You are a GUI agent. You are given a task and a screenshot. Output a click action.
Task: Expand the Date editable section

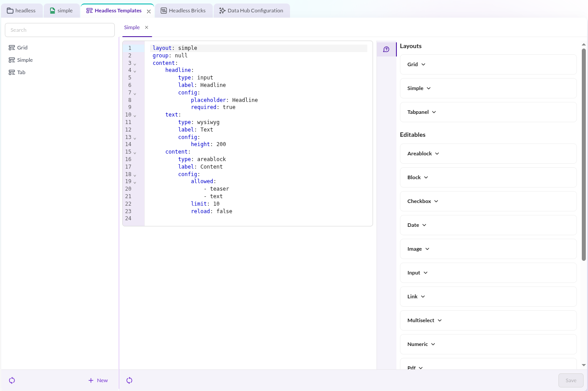coord(488,225)
